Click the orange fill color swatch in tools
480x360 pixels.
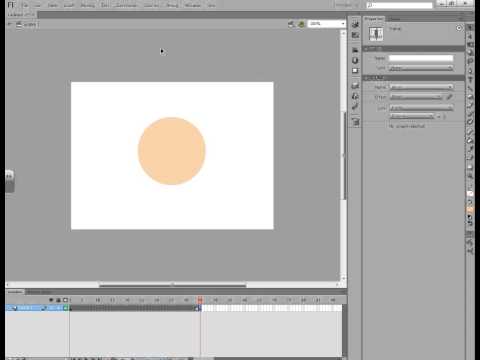tap(470, 210)
